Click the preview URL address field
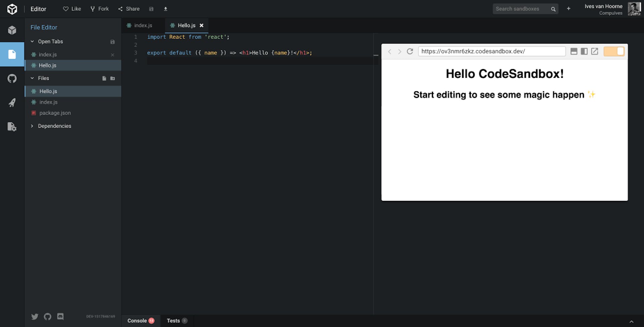This screenshot has width=644, height=327. click(492, 51)
